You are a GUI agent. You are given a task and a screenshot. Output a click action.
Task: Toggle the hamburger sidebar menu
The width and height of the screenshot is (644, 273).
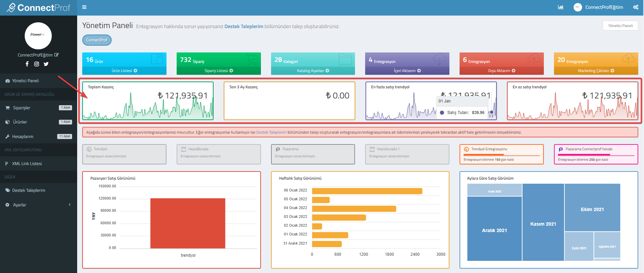point(84,7)
